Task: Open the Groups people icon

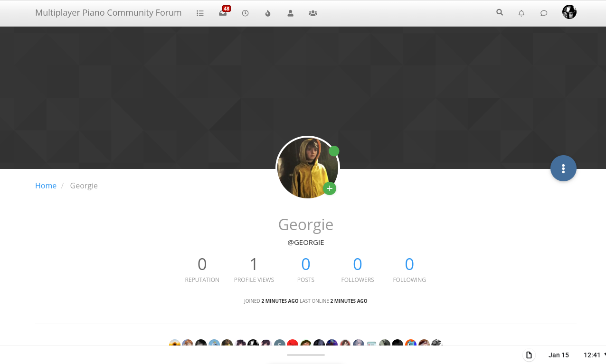Action: click(312, 13)
